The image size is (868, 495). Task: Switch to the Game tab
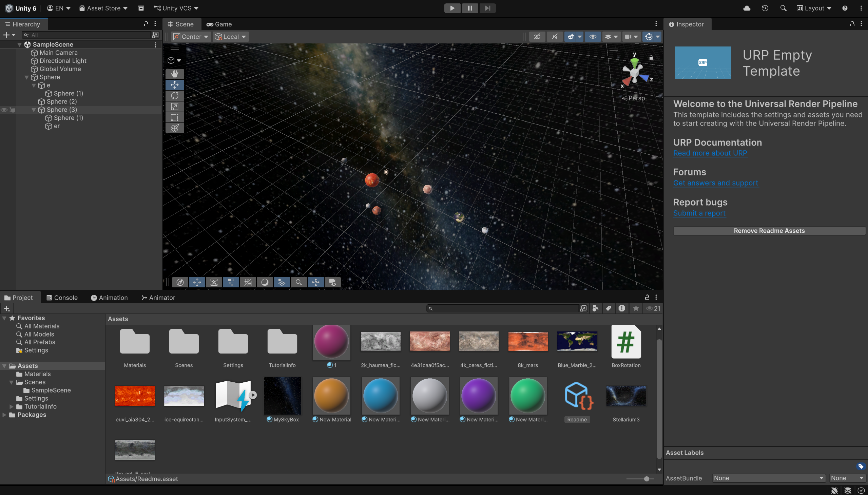click(x=219, y=24)
